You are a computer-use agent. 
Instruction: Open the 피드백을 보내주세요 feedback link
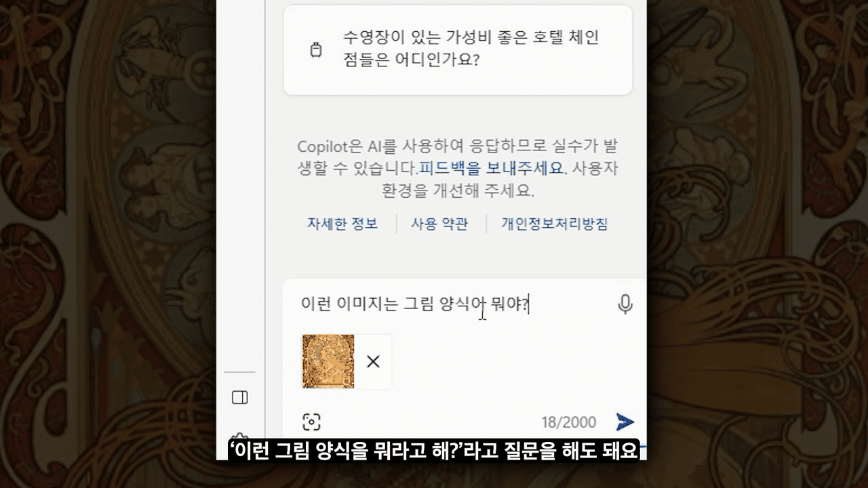tap(491, 168)
